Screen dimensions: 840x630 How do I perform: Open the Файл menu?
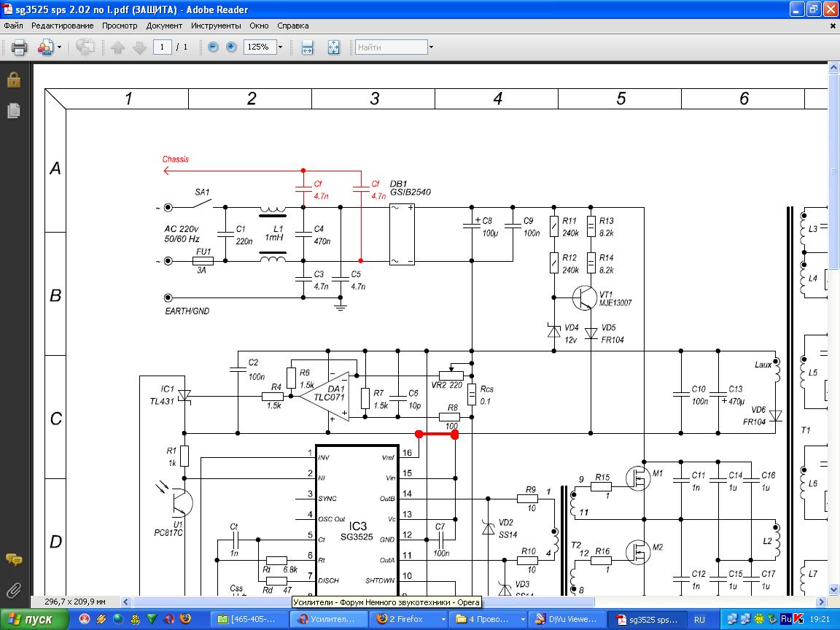click(13, 26)
